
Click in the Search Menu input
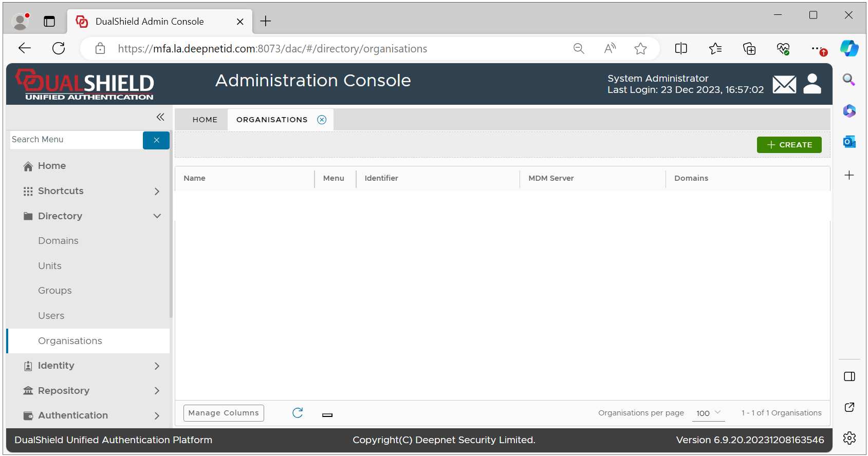(x=76, y=140)
